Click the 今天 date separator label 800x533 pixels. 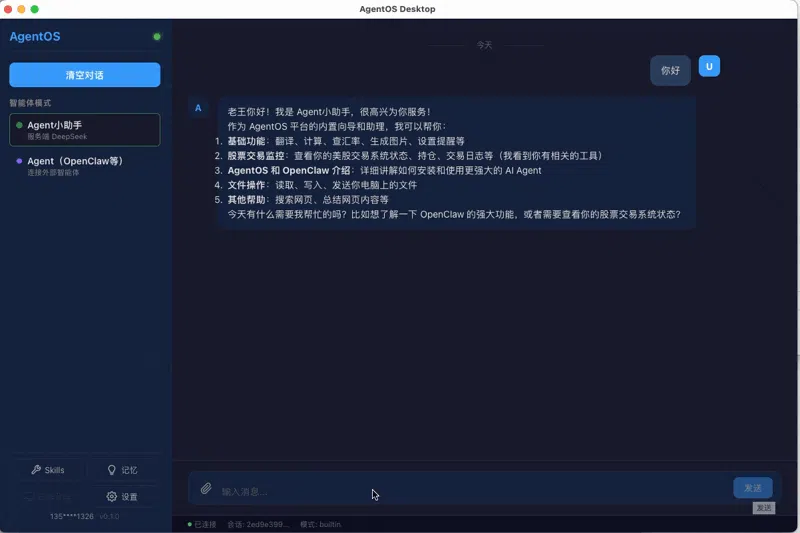coord(484,45)
